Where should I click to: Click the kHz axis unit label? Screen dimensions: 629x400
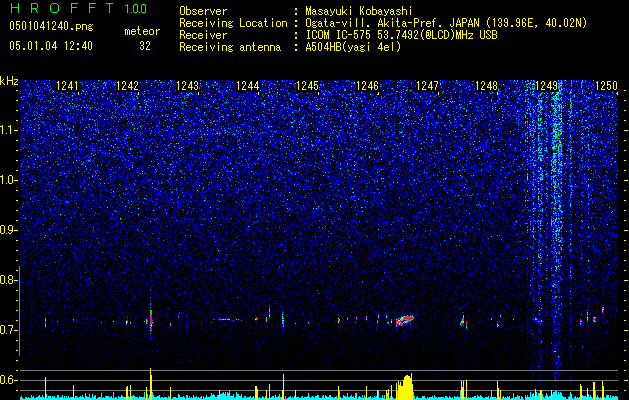point(9,81)
